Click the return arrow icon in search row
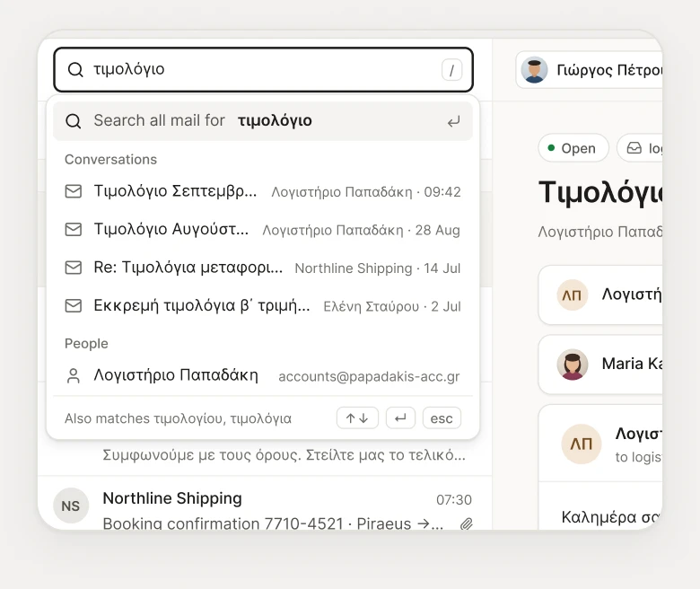 coord(453,121)
